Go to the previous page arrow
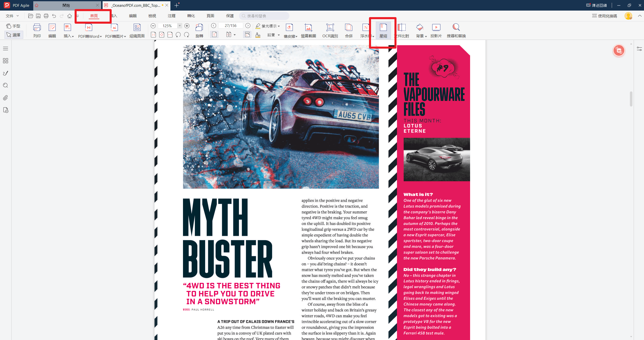This screenshot has width=644, height=340. (x=213, y=25)
